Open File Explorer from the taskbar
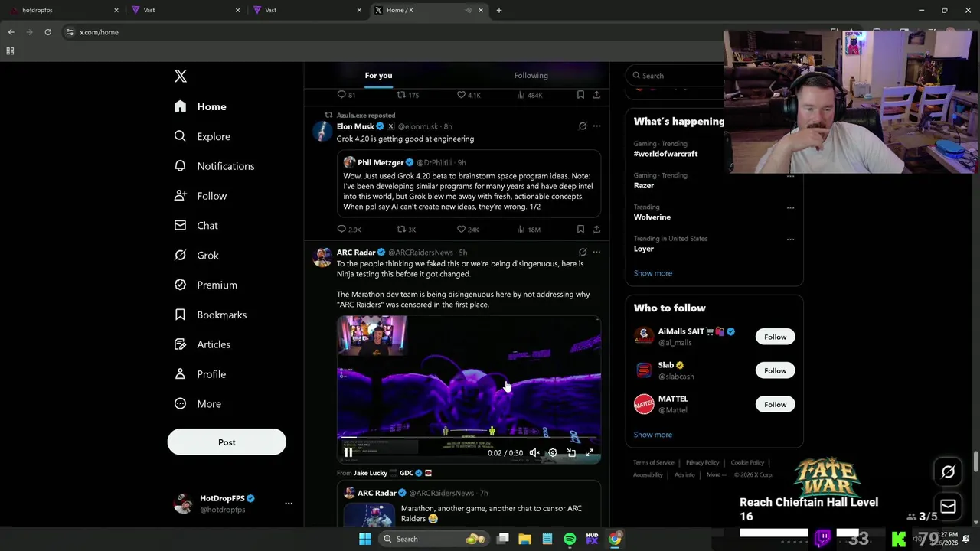This screenshot has width=980, height=551. (x=524, y=539)
